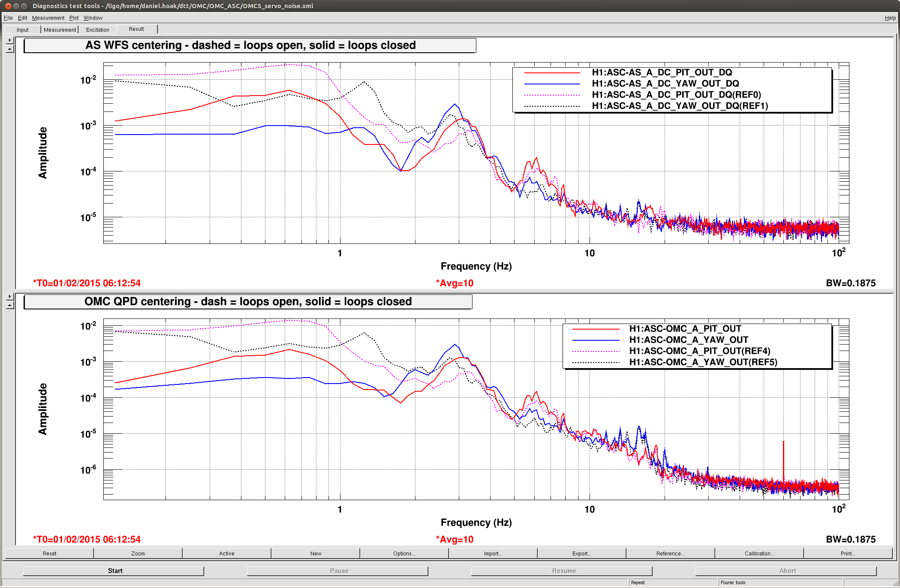Click bottom plot 'Amplitude' axis label
The height and width of the screenshot is (588, 900).
(42, 409)
